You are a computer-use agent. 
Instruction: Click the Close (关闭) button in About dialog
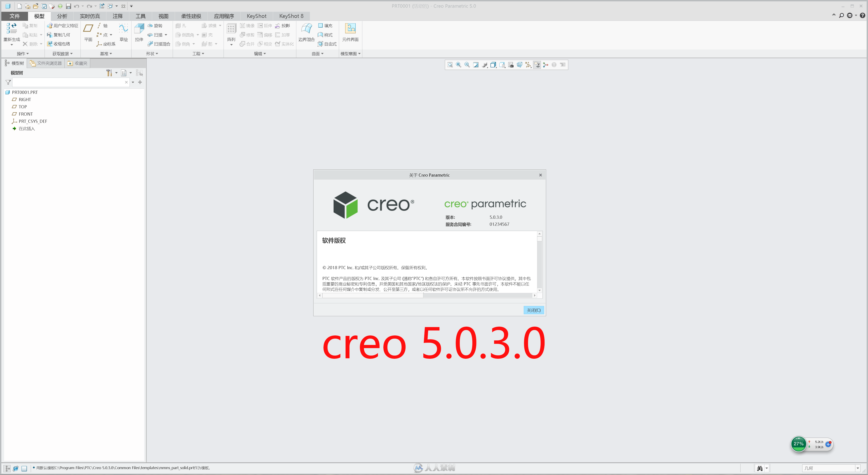[533, 310]
